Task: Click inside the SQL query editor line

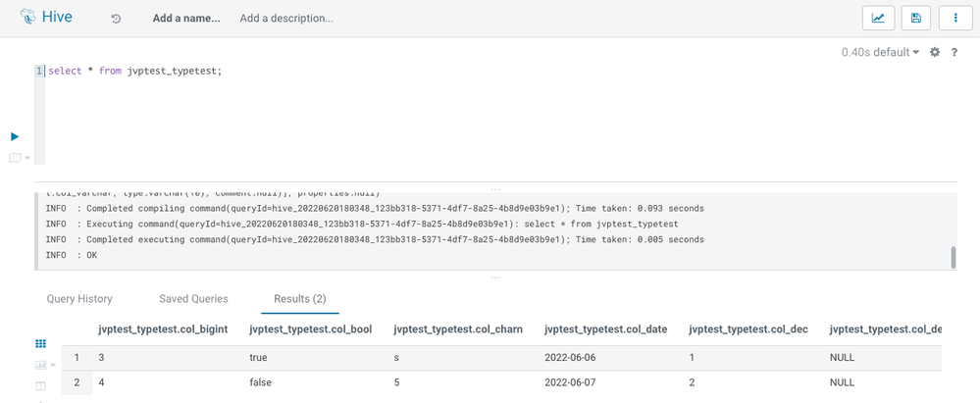Action: click(x=135, y=72)
